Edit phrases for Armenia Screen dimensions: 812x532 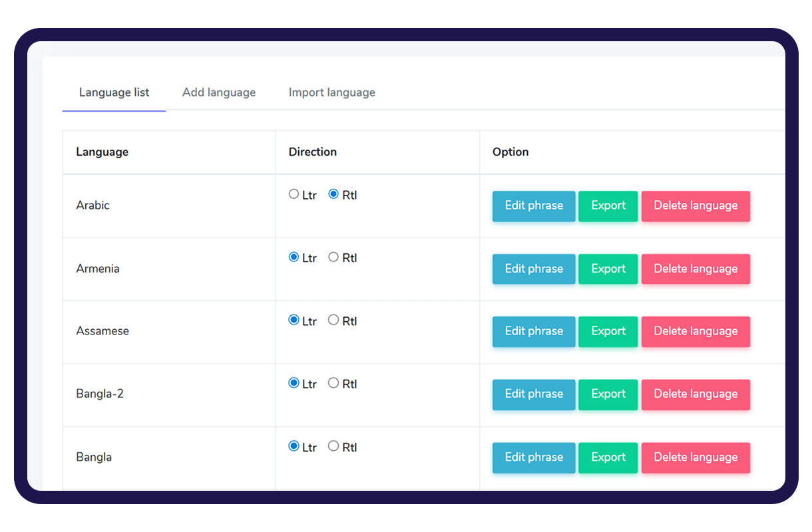click(534, 269)
